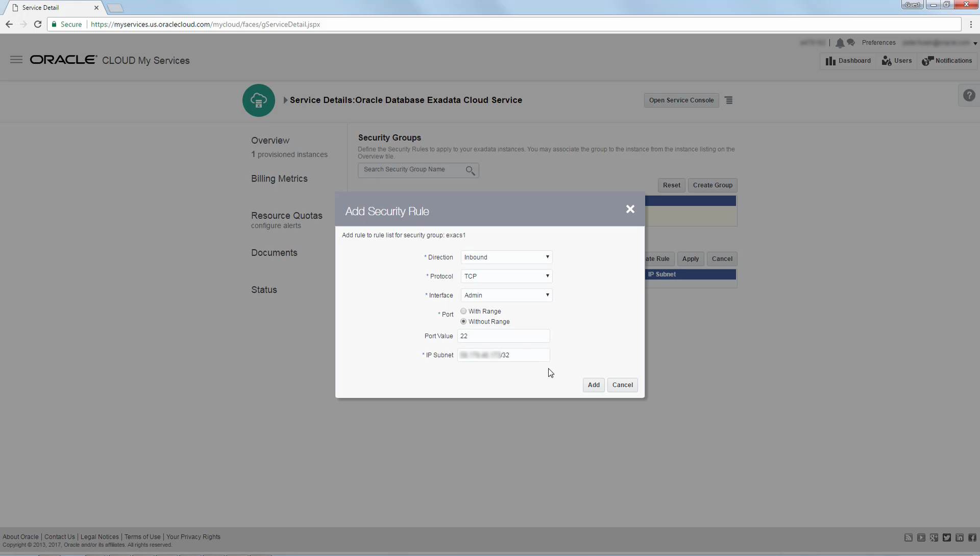
Task: Click the Notifications globe icon
Action: pyautogui.click(x=927, y=61)
